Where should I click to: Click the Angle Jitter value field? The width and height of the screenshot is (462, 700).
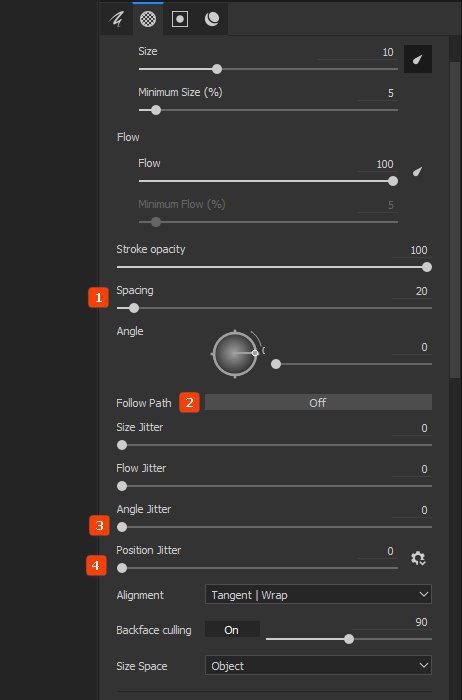pos(412,510)
